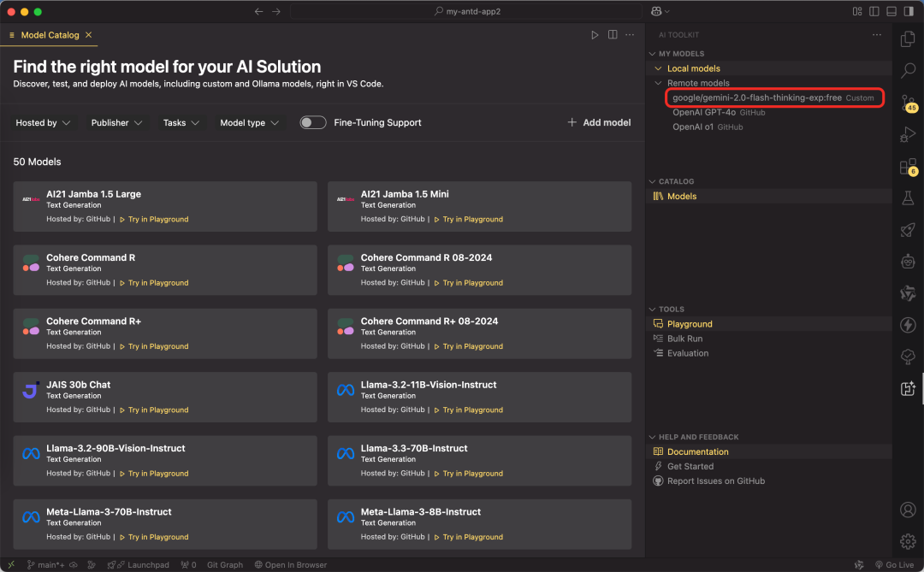Collapse the Local models tree section

tap(658, 68)
